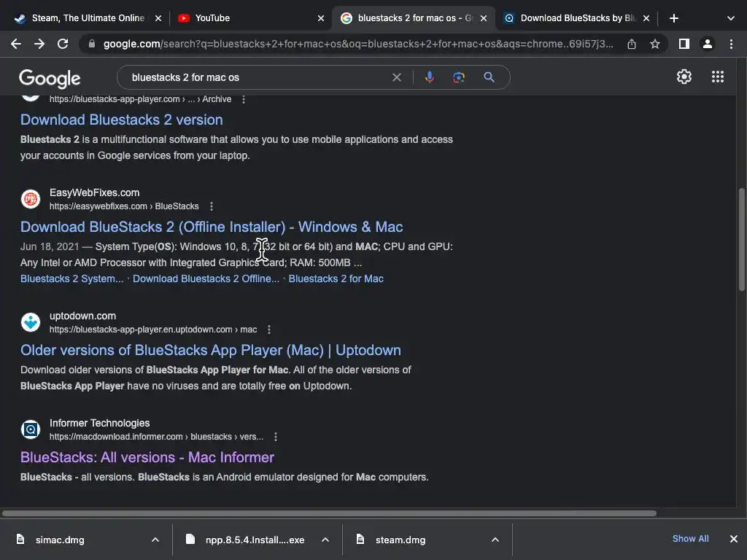Open options for bluestacks-app-player.com result
Viewport: 747px width, 560px height.
(244, 99)
